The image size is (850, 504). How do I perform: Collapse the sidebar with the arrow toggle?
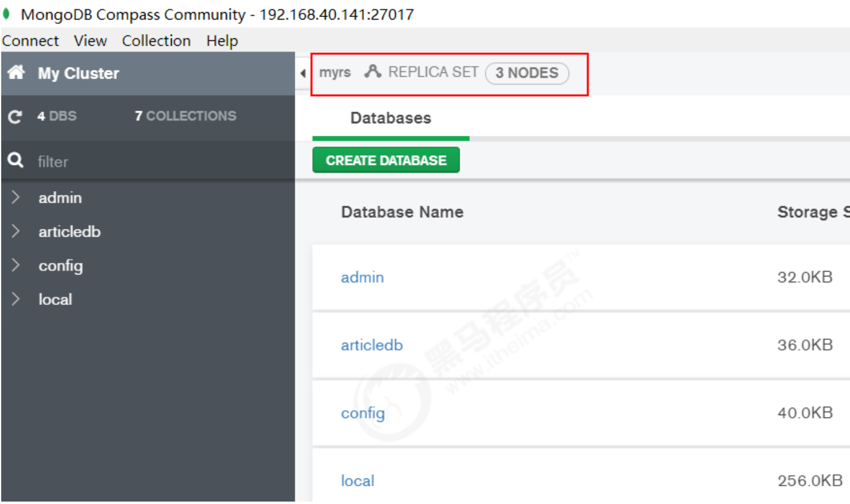tap(303, 74)
